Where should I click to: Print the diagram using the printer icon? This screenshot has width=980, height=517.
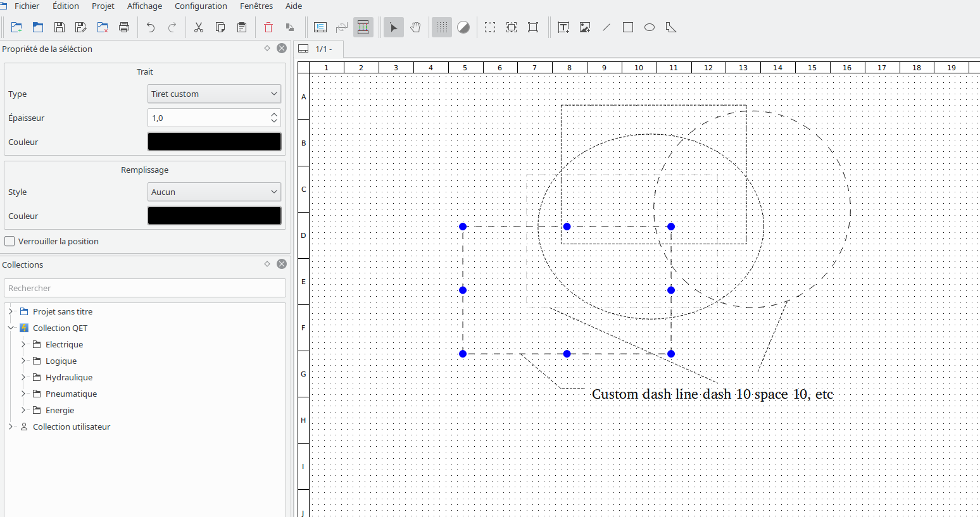pyautogui.click(x=124, y=27)
